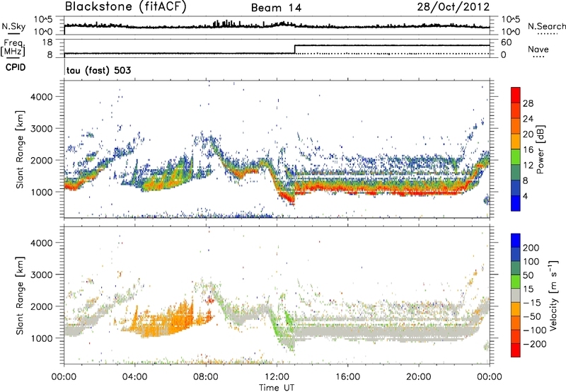
Task: Select the Time UT axis title
Action: 277,388
